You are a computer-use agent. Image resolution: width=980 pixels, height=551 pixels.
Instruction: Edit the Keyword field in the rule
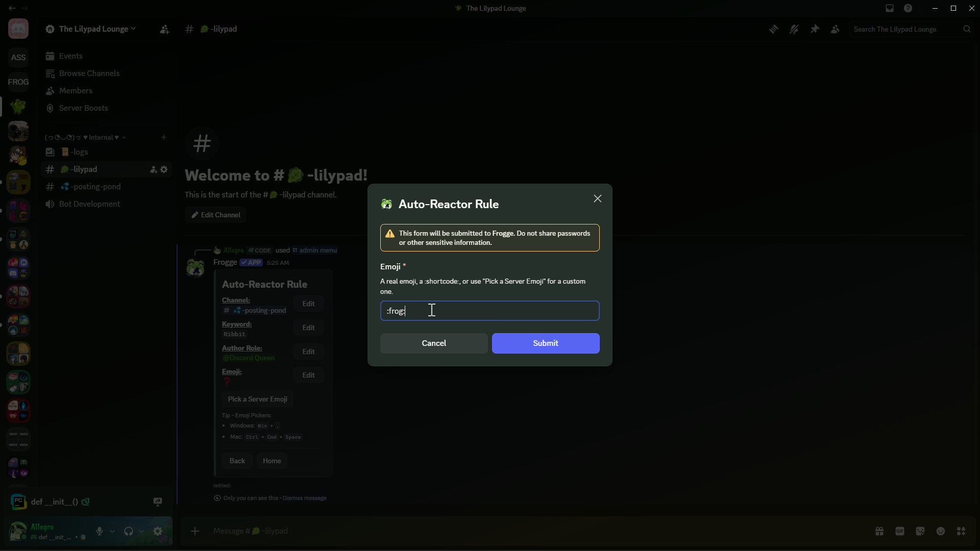[x=308, y=328]
